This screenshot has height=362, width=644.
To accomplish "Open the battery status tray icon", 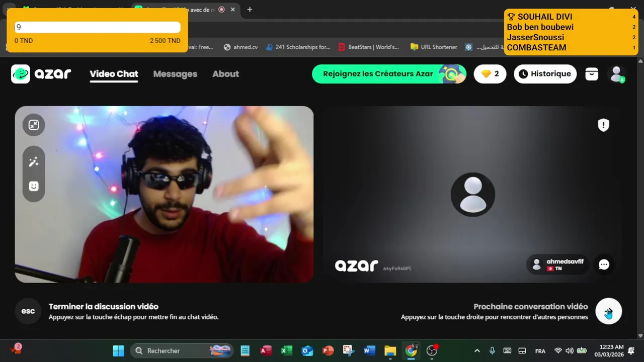I will pos(582,350).
